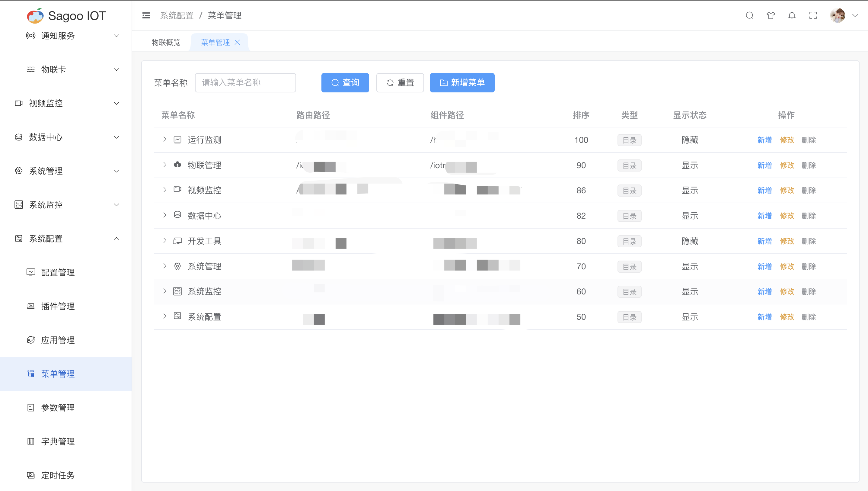The image size is (868, 491).
Task: Click the gear icon of 系统管理 row
Action: pyautogui.click(x=177, y=266)
